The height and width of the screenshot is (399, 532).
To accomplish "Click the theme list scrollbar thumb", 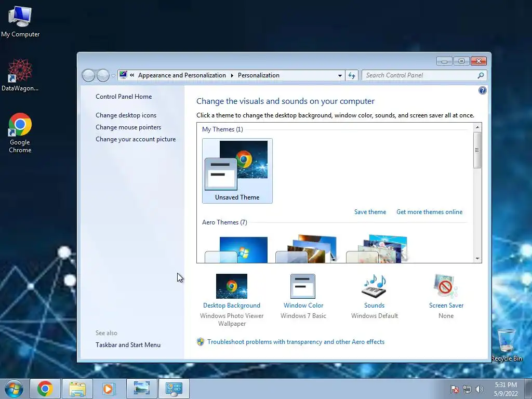I will coord(477,150).
